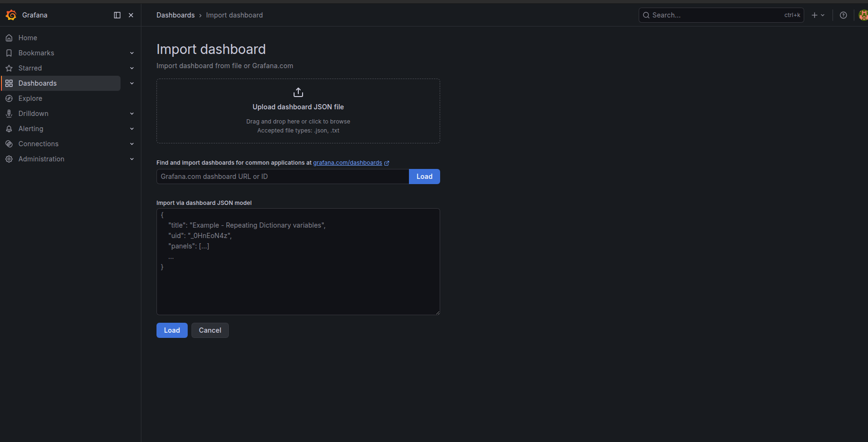This screenshot has width=868, height=442.
Task: Open the plus New menu
Action: (x=818, y=15)
